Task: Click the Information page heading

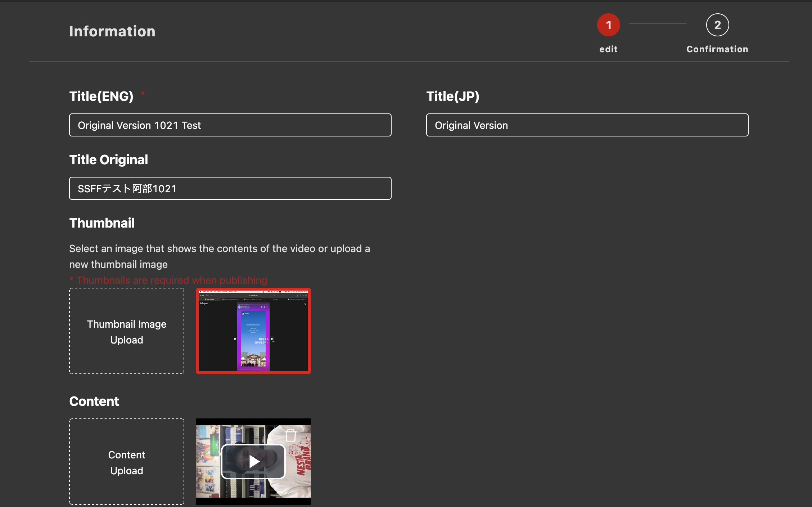Action: (112, 31)
